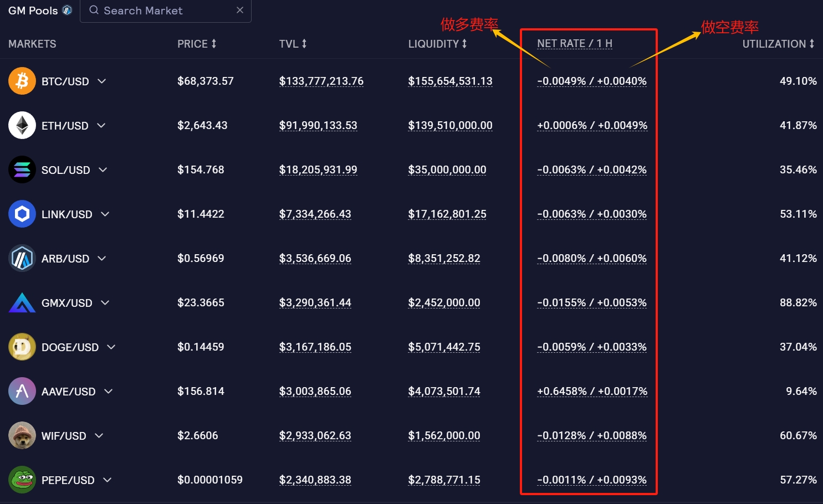Click the Chainlink coin icon

[x=22, y=214]
